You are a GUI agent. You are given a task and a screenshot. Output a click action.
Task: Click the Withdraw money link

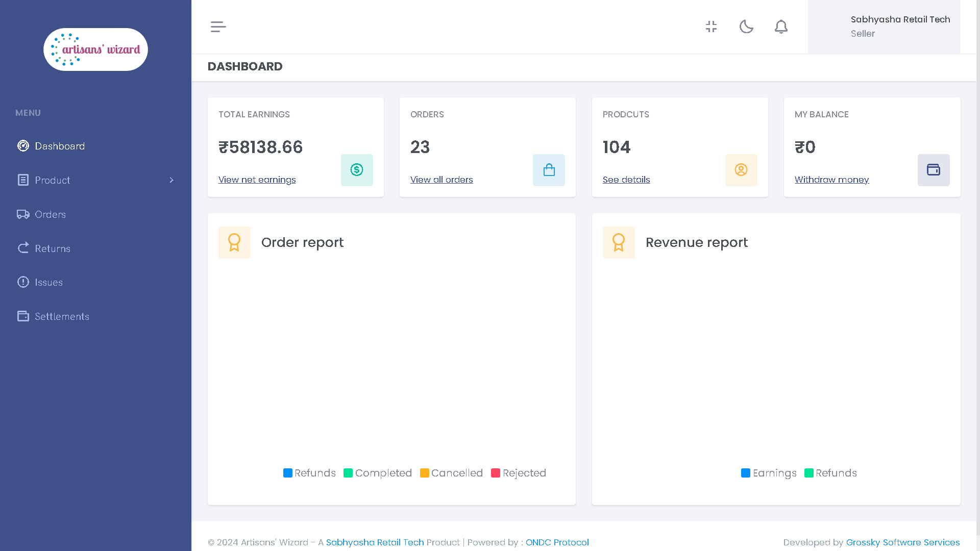[x=831, y=180]
